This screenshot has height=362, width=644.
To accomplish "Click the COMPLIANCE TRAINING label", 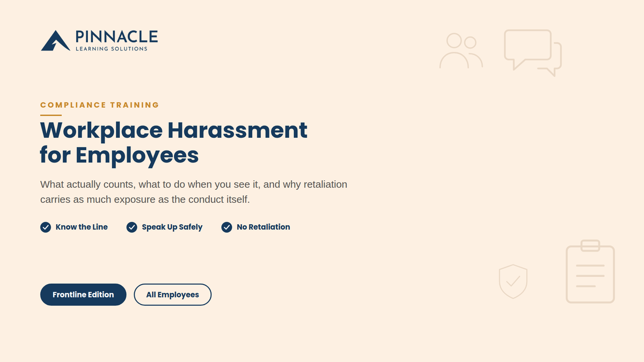I will coord(100,105).
